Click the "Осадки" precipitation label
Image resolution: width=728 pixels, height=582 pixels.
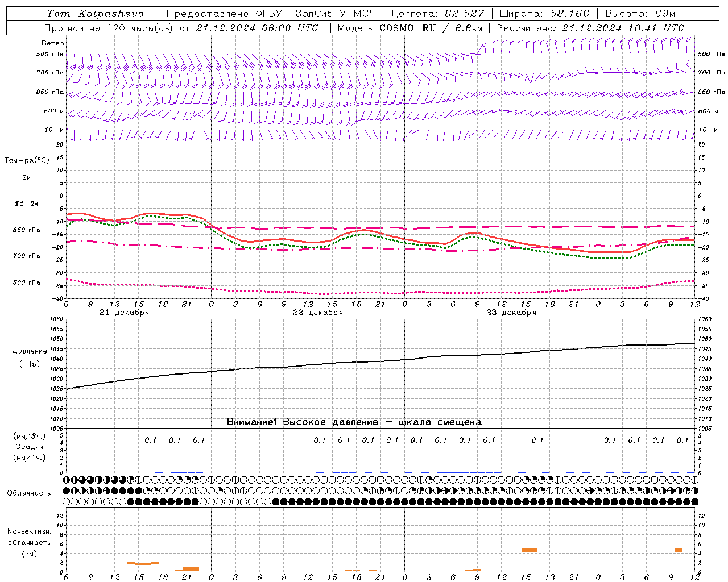(30, 447)
